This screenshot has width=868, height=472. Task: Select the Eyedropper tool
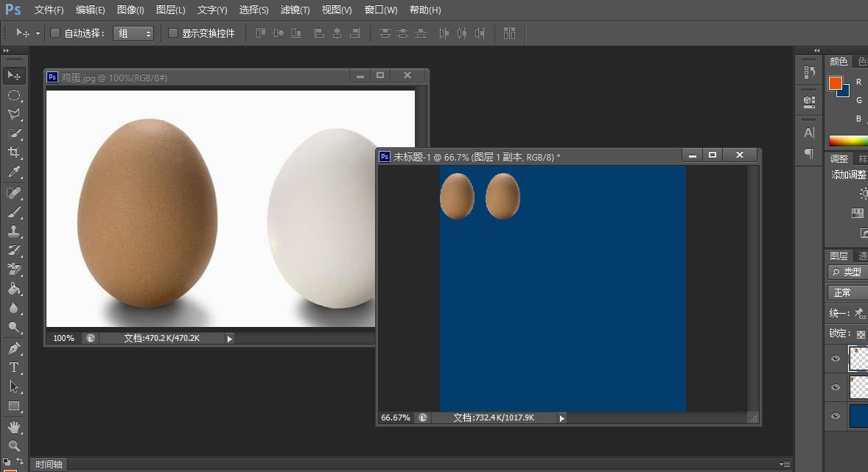click(x=13, y=172)
